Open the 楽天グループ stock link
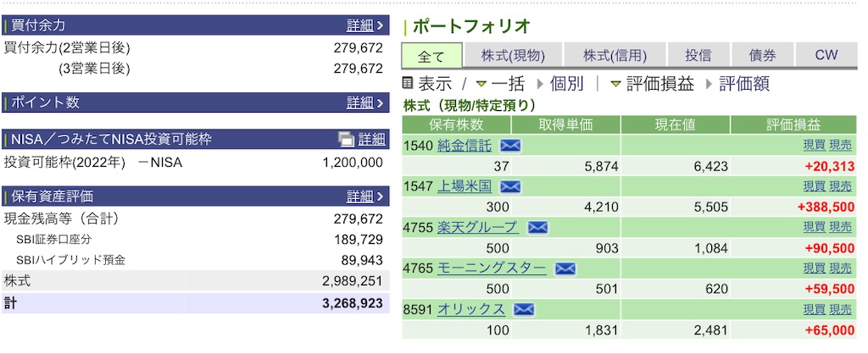The height and width of the screenshot is (354, 868). (478, 227)
